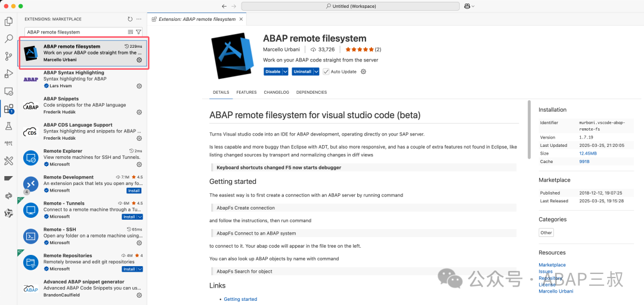Switch to the CHANGELOG tab
The width and height of the screenshot is (644, 305).
[x=277, y=93]
